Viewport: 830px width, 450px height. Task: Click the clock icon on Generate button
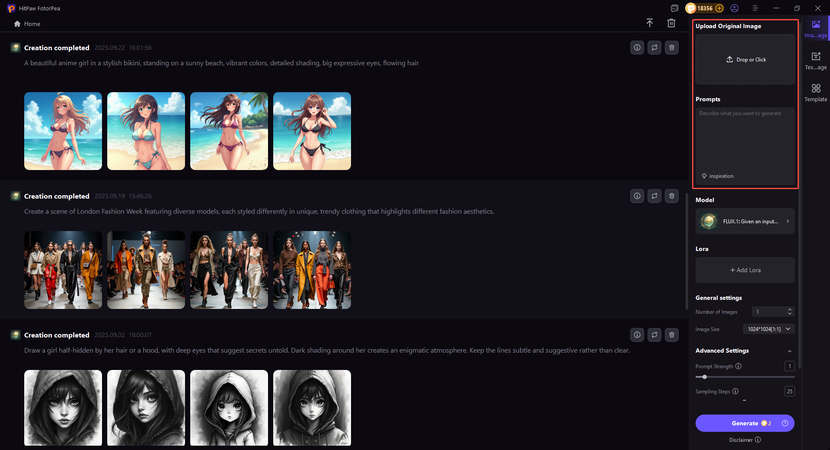(x=785, y=424)
